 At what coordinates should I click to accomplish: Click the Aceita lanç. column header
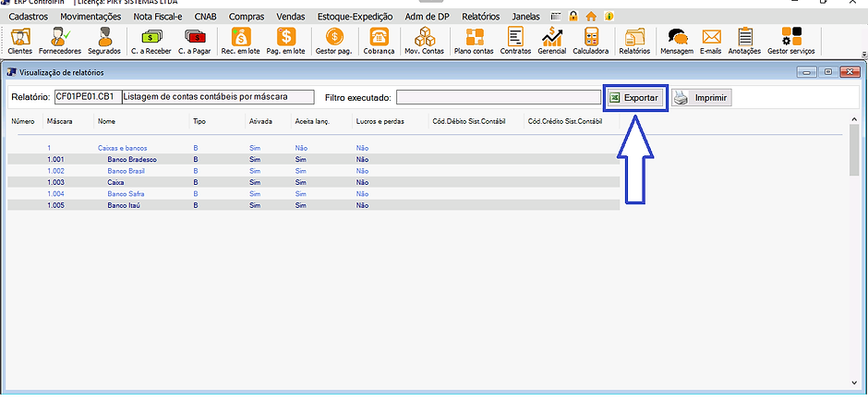[x=313, y=121]
